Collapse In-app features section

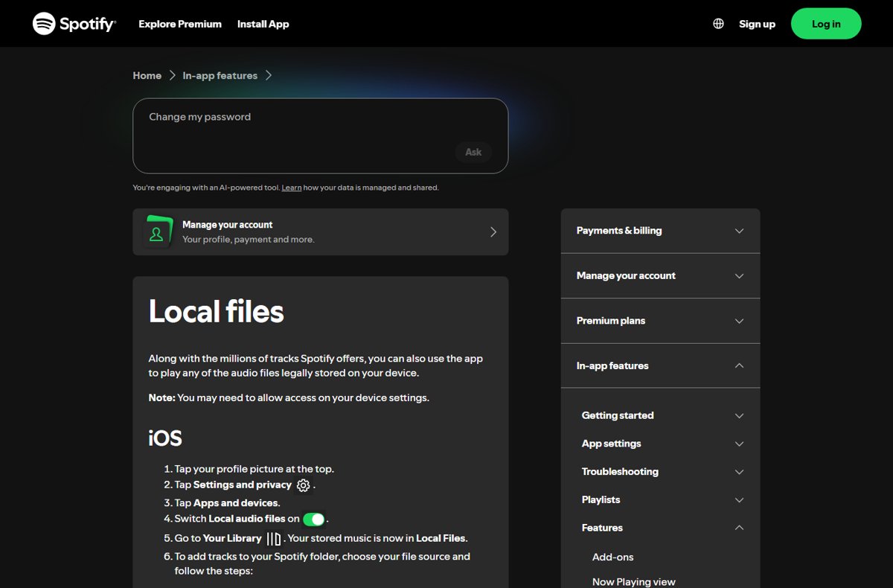coord(660,365)
